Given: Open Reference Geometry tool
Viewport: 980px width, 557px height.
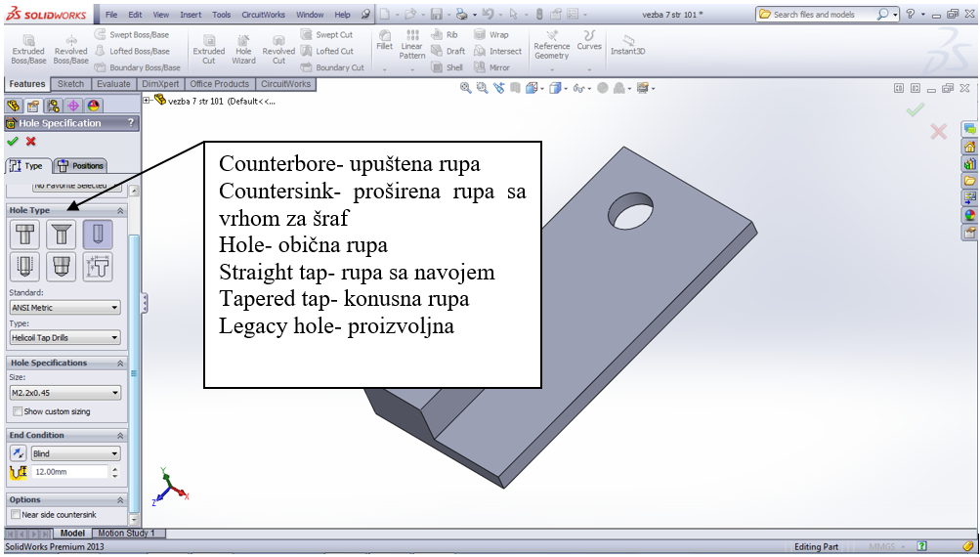Looking at the screenshot, I should tap(552, 45).
